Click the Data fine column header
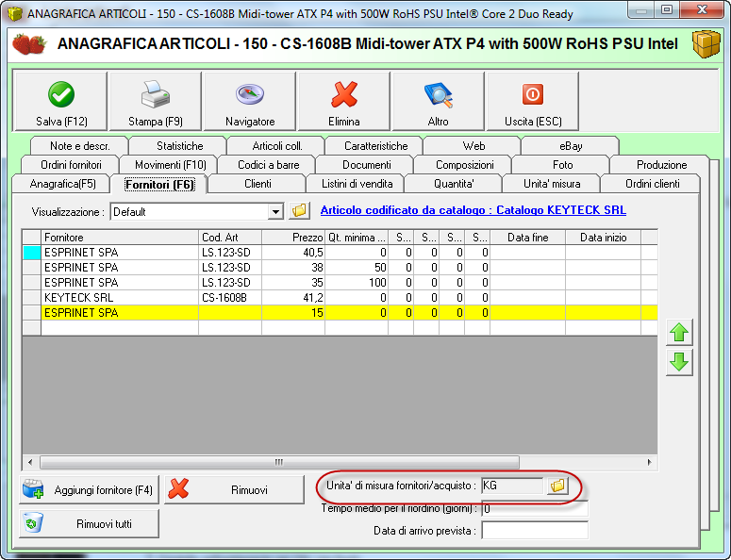Image resolution: width=731 pixels, height=560 pixels. click(x=528, y=238)
